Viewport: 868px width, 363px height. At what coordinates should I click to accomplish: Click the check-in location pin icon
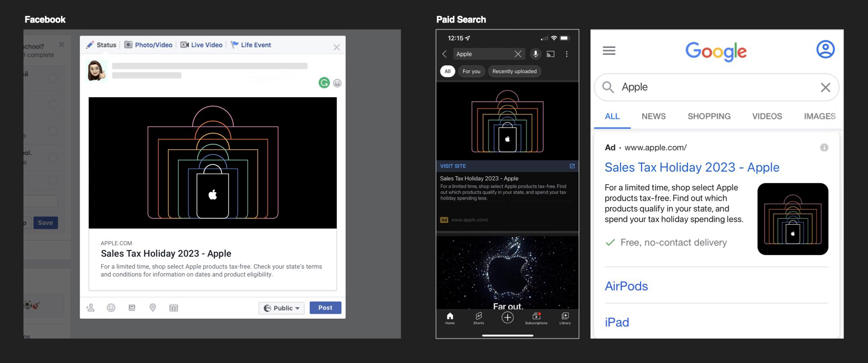point(153,308)
